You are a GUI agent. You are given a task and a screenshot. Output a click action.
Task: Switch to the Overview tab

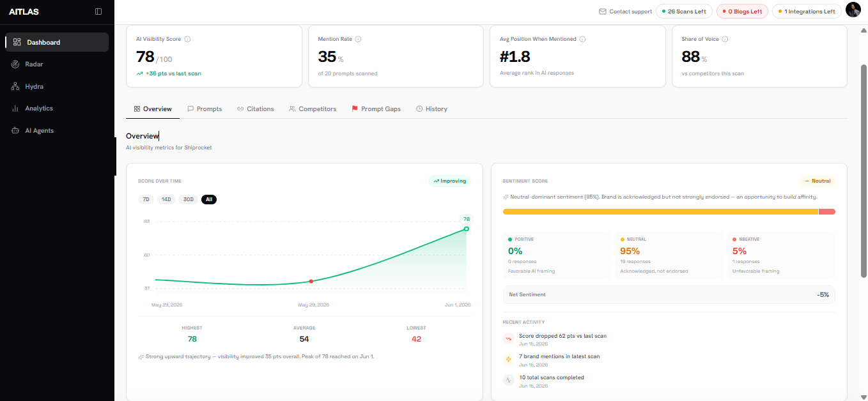153,109
